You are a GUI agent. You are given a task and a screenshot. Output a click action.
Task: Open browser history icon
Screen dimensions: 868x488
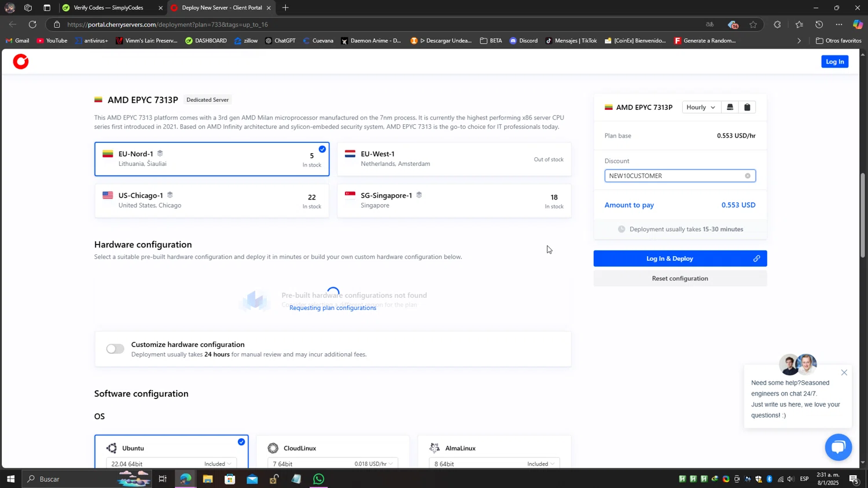[819, 24]
